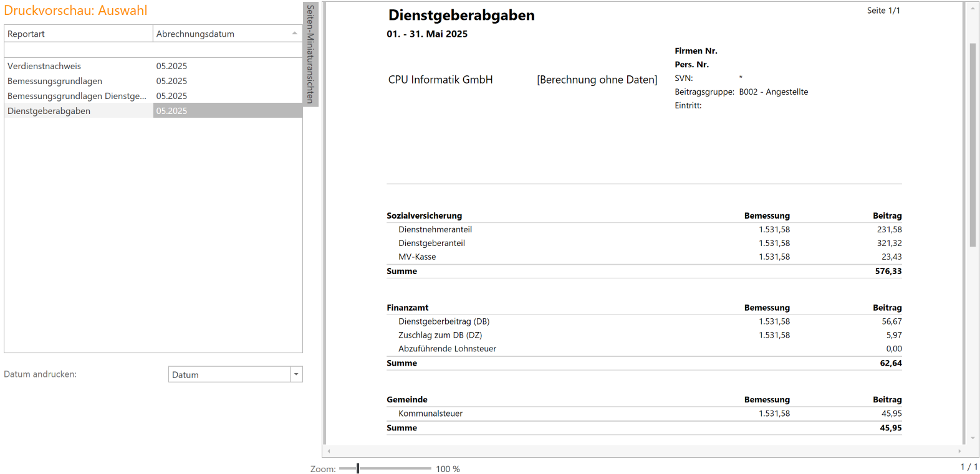Click CPU Informatik GmbH company name
This screenshot has width=980, height=474.
(440, 80)
